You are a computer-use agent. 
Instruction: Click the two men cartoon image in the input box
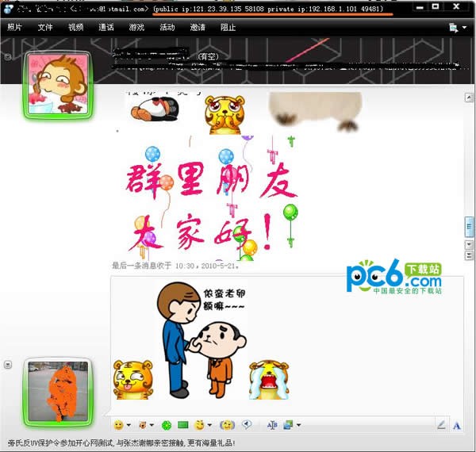pyautogui.click(x=201, y=340)
